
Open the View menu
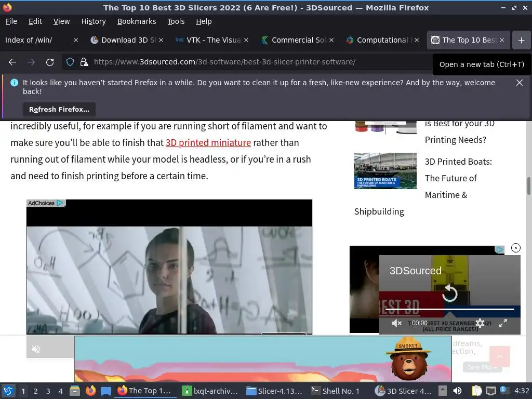point(61,21)
